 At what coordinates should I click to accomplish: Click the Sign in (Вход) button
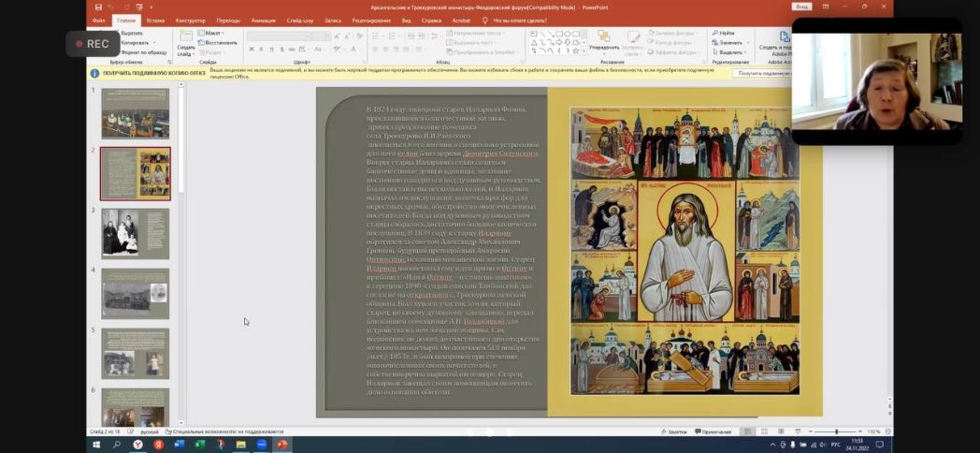point(801,7)
